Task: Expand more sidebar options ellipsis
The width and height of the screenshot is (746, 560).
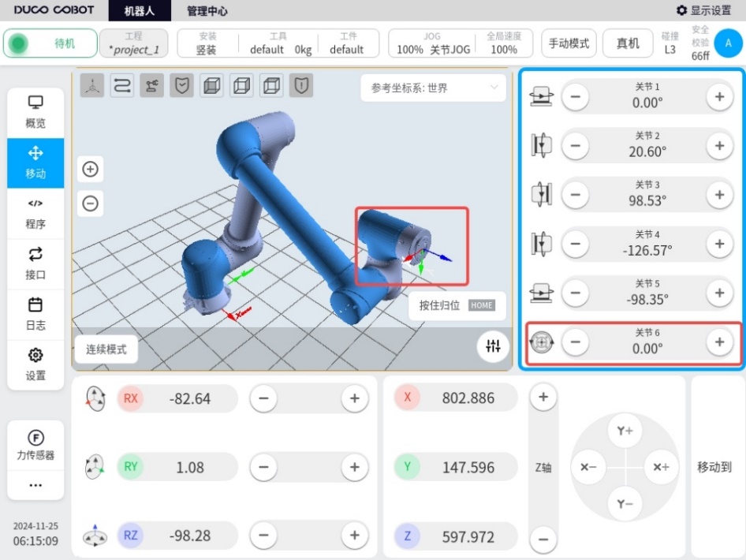Action: tap(35, 485)
